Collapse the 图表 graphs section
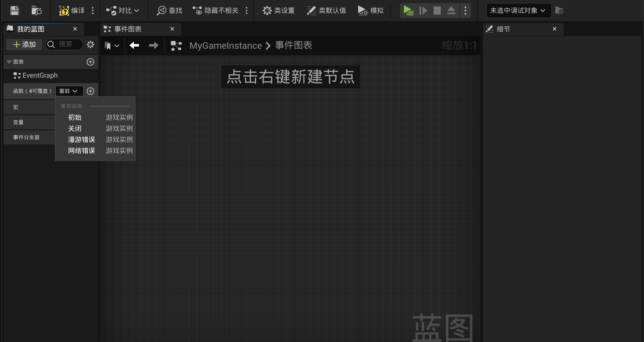This screenshot has width=644, height=342. [9, 62]
